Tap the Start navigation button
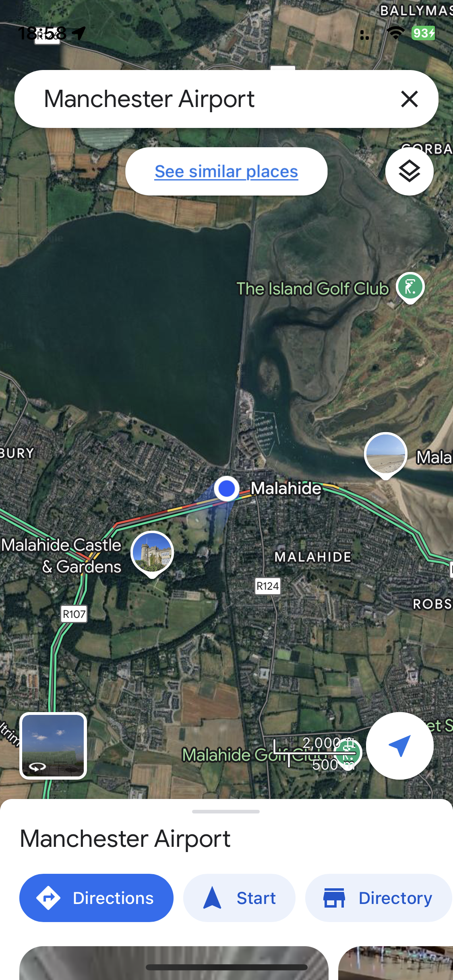Image resolution: width=453 pixels, height=980 pixels. click(239, 898)
